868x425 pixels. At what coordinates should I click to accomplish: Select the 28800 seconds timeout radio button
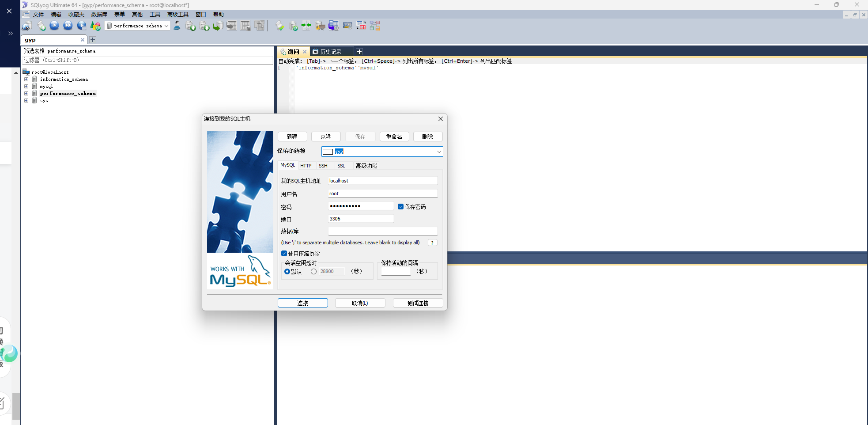coord(313,272)
